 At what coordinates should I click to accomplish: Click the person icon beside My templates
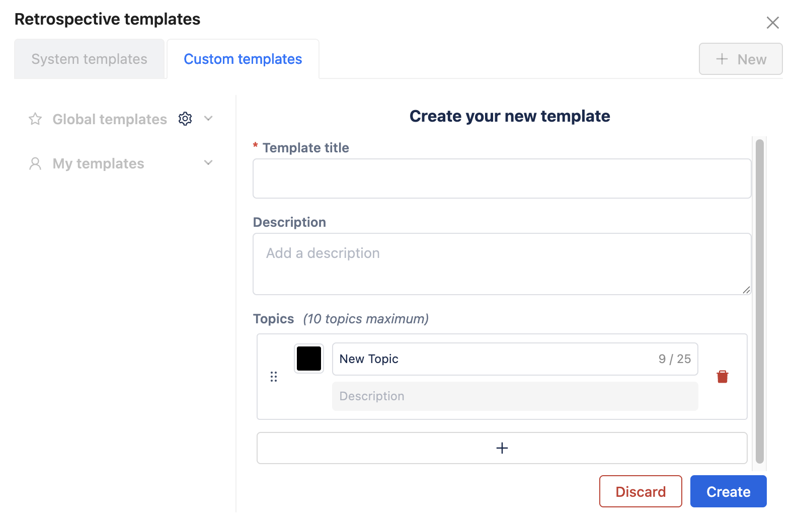(x=35, y=163)
